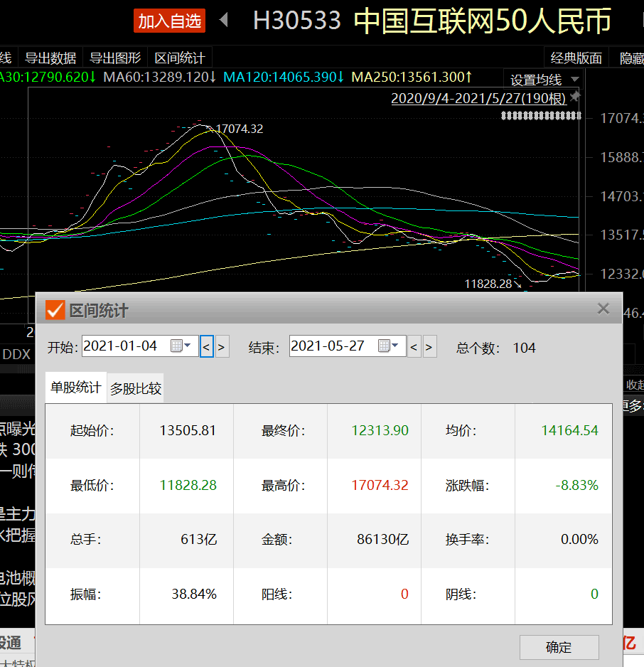Click the 涨跌幅 value -8.83%
The width and height of the screenshot is (644, 667).
[x=577, y=485]
